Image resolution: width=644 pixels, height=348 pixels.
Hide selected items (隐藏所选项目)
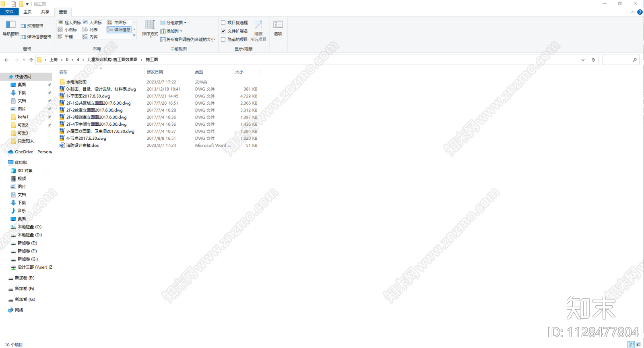pyautogui.click(x=258, y=31)
